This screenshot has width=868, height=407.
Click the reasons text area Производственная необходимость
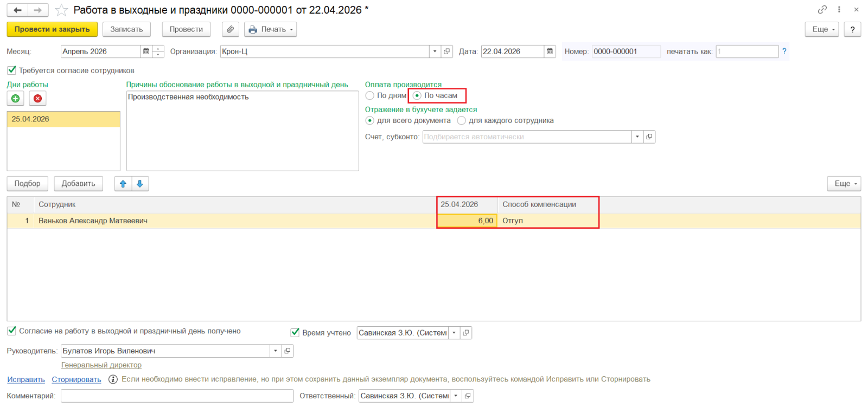tap(242, 131)
